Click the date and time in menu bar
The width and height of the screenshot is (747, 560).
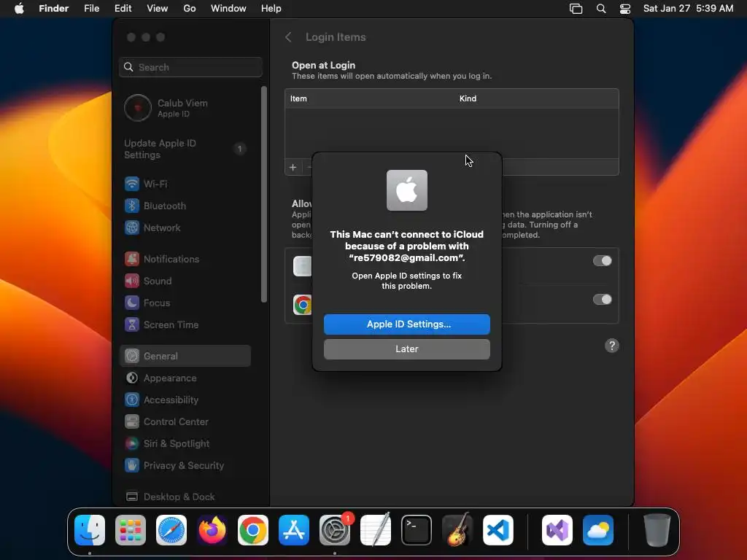click(689, 9)
